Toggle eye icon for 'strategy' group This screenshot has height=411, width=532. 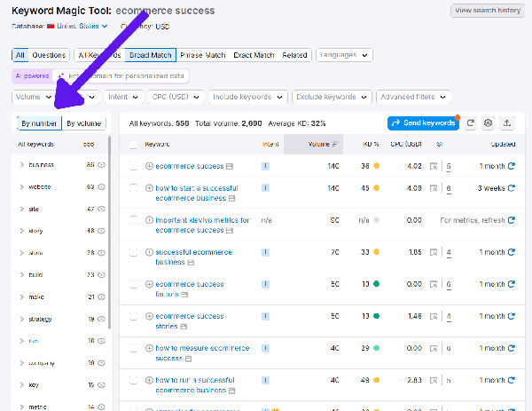[101, 319]
